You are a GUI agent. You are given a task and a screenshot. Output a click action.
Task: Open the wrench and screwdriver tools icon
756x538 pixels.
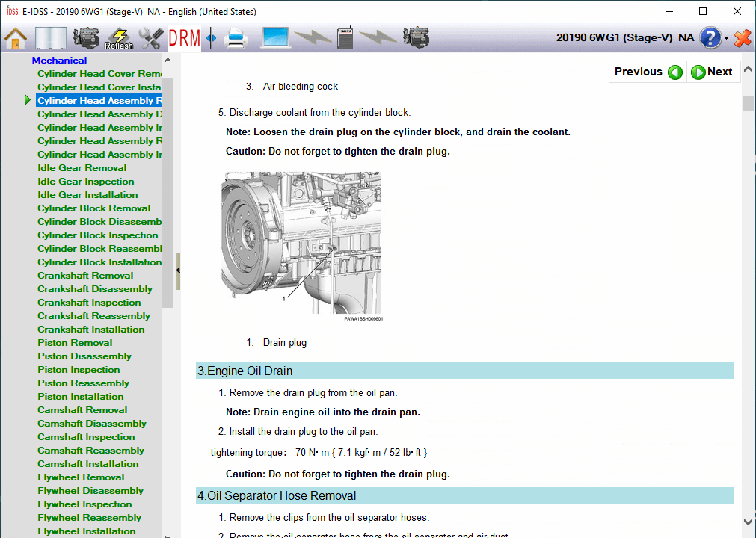pos(152,37)
